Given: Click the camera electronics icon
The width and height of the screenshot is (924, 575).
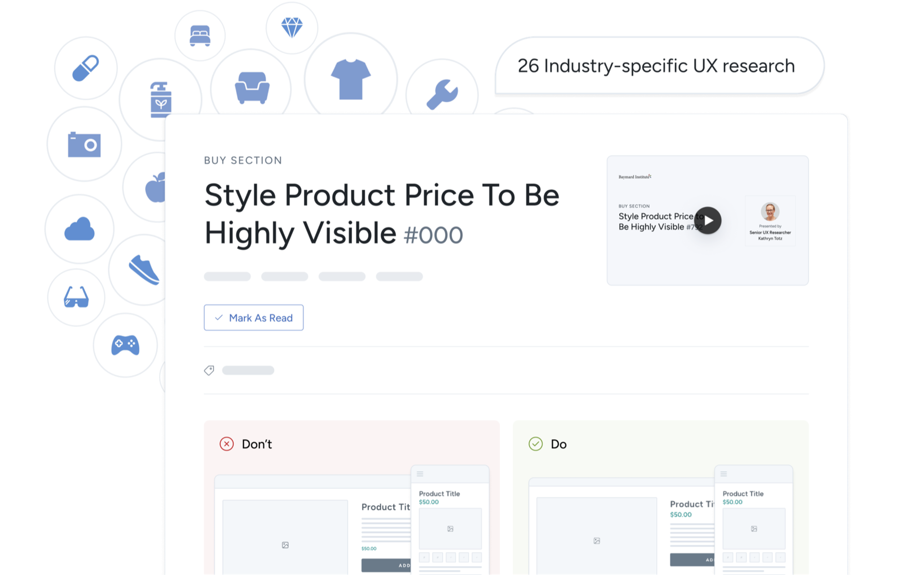Looking at the screenshot, I should click(x=84, y=145).
